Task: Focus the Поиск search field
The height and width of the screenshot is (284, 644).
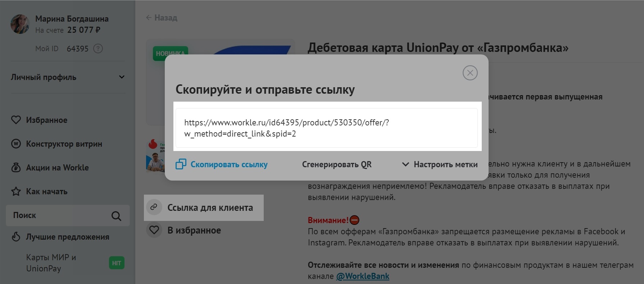Action: click(68, 216)
